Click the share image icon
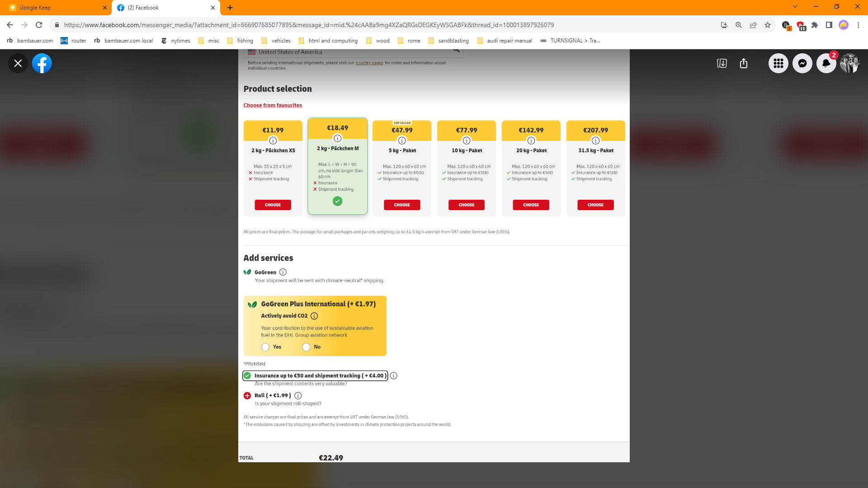868x488 pixels. (x=744, y=63)
